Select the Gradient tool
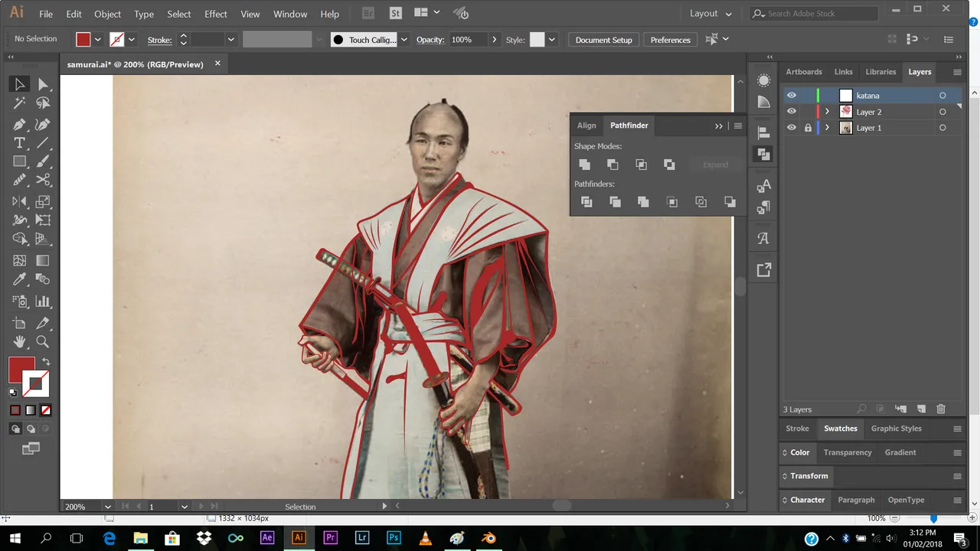Screen dimensions: 980x551 point(44,261)
